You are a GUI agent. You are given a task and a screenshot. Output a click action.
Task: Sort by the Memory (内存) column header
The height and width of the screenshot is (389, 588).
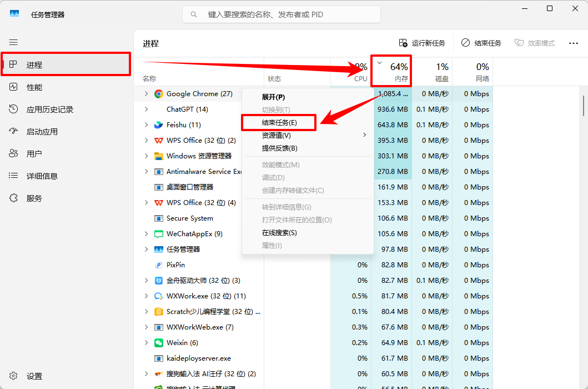coord(391,71)
